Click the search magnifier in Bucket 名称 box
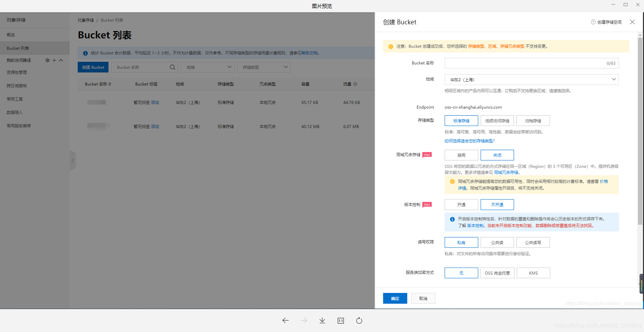 [172, 67]
